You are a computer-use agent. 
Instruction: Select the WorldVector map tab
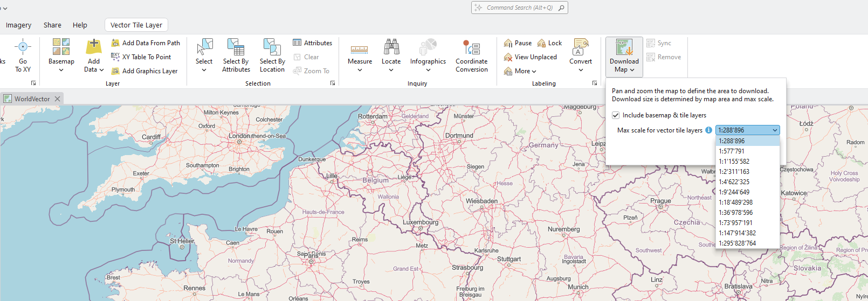click(x=32, y=99)
